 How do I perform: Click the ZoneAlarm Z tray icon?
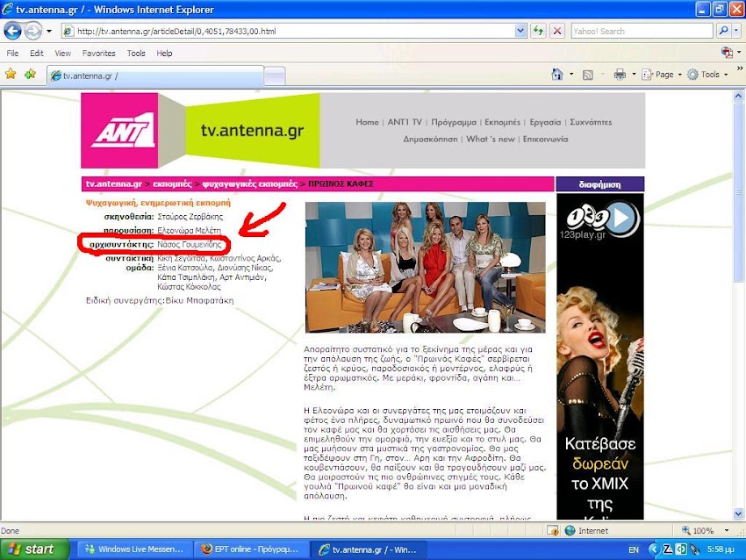[x=668, y=549]
